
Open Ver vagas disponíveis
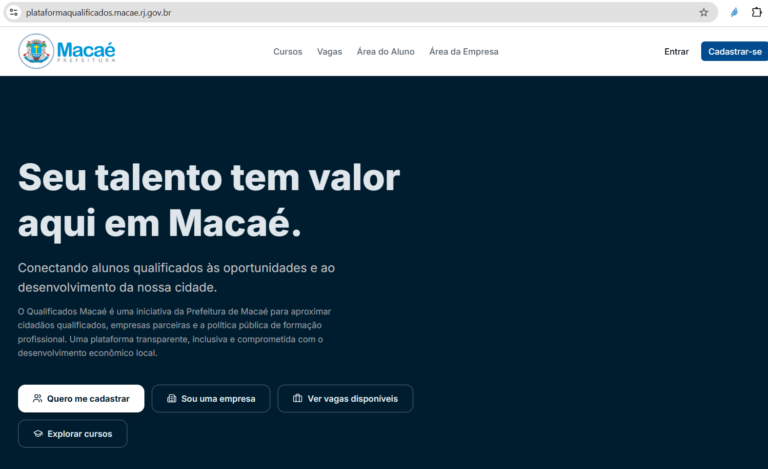[345, 399]
